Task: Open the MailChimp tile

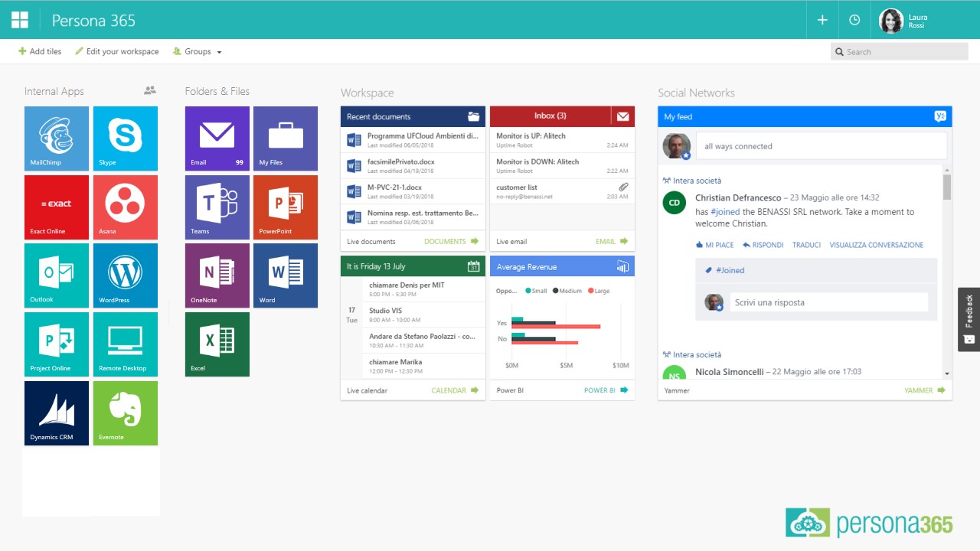Action: point(57,139)
